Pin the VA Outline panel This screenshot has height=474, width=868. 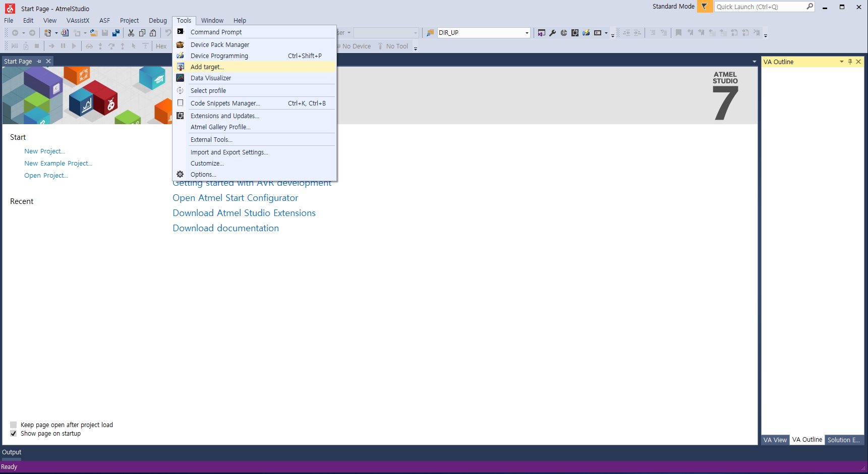850,62
